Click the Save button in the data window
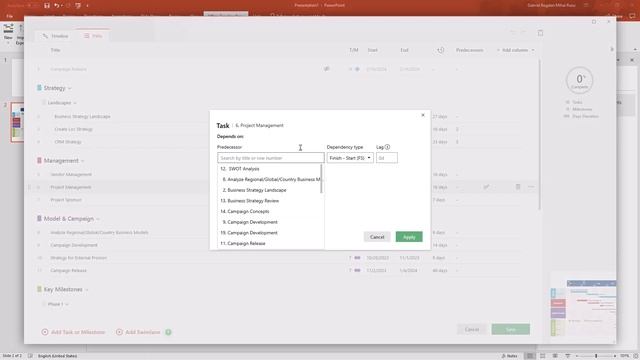The image size is (640, 360). coord(511,329)
